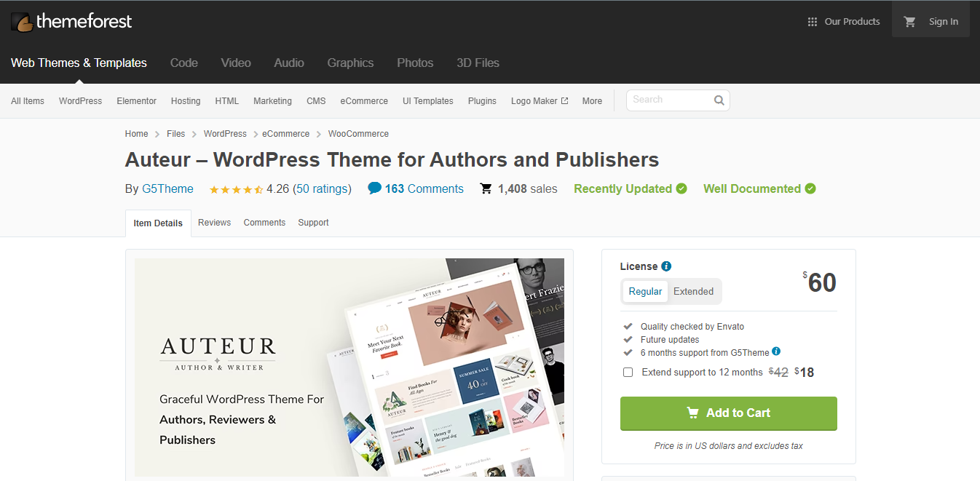Click the Logo Maker external link icon
The image size is (980, 481).
pyautogui.click(x=564, y=101)
